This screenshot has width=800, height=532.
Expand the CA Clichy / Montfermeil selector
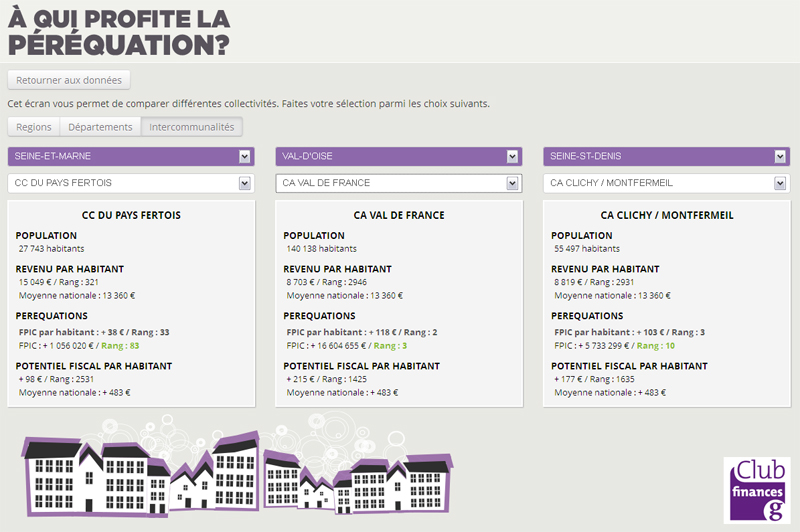click(667, 183)
